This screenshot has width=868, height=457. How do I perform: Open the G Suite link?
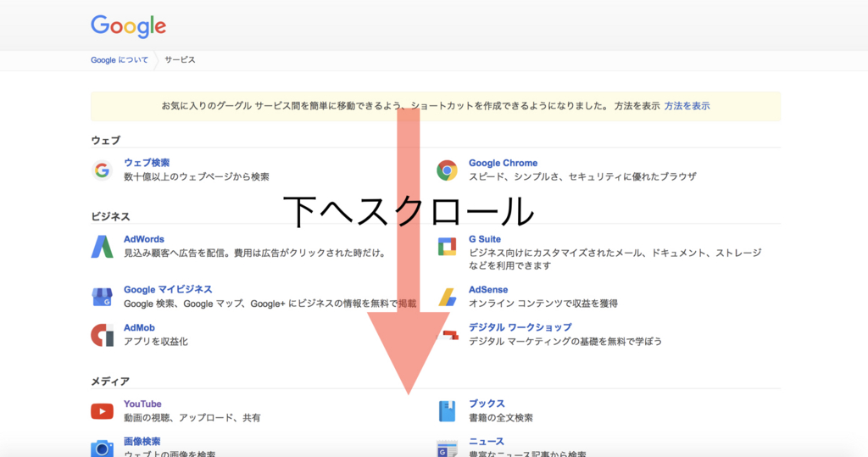(x=485, y=239)
